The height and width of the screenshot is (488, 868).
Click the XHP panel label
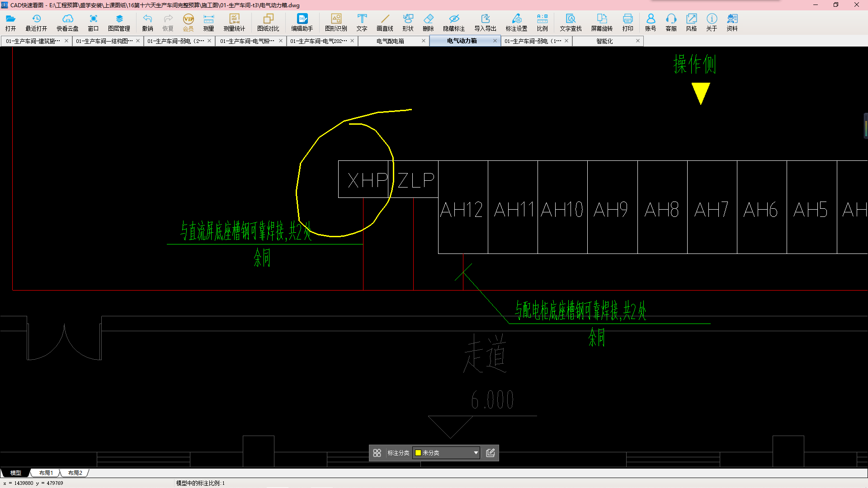[x=368, y=180]
